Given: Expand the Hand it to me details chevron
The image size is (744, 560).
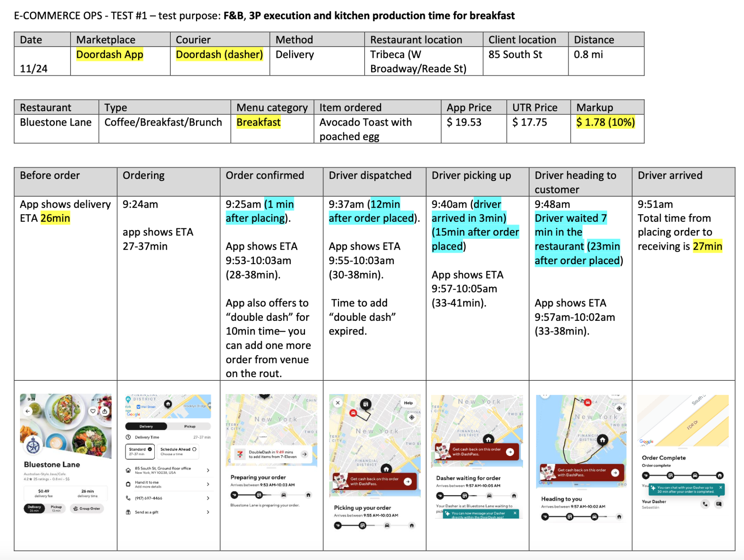Looking at the screenshot, I should pos(208,484).
